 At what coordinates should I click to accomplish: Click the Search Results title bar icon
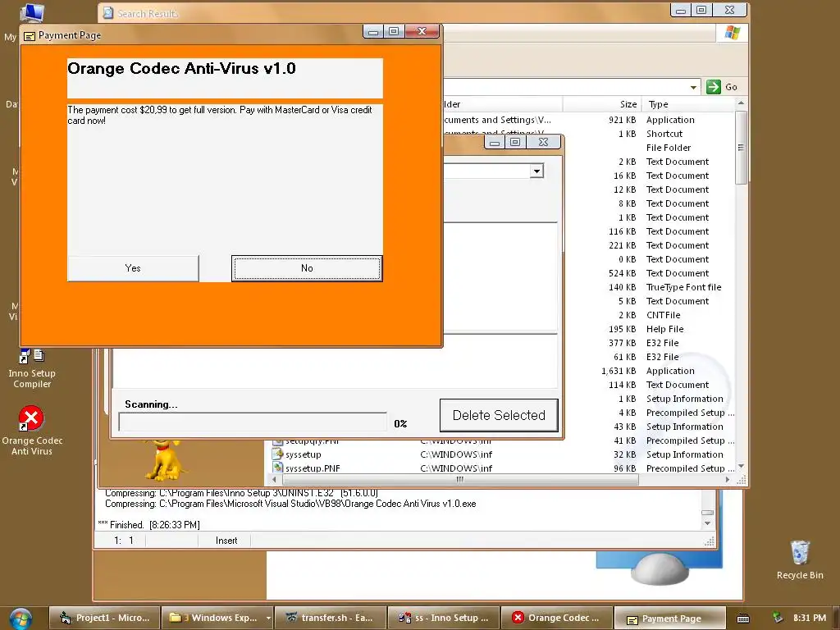[108, 13]
